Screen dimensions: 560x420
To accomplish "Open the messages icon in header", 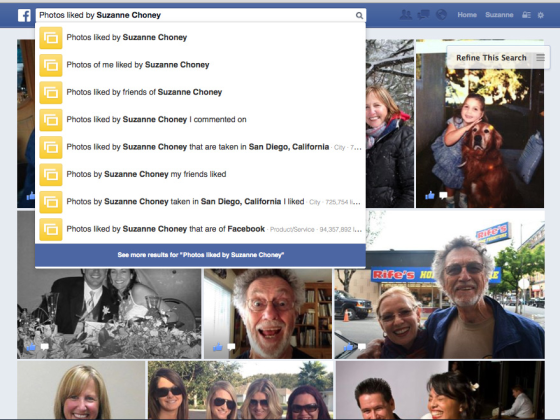I will 424,15.
